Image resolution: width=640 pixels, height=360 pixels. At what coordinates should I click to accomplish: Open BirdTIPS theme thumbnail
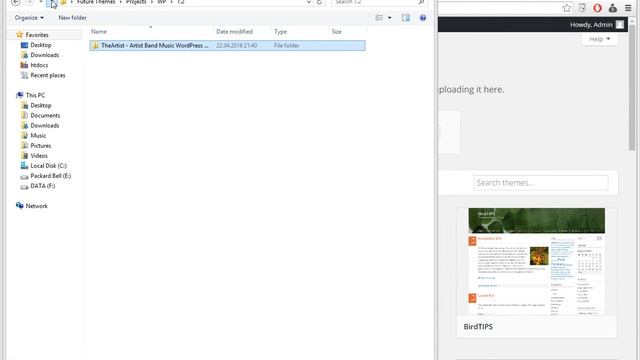[x=536, y=262]
